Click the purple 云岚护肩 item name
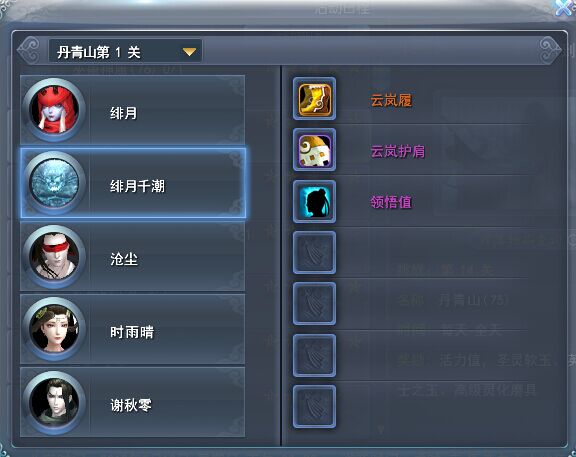 [x=397, y=151]
